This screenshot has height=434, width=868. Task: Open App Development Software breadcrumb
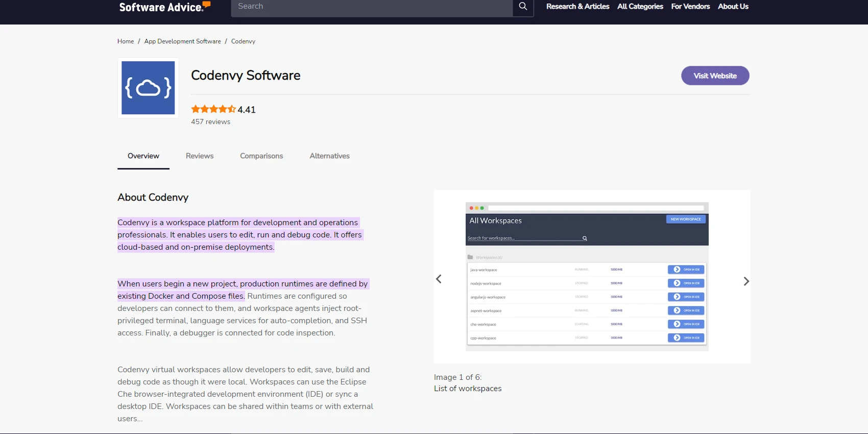182,41
